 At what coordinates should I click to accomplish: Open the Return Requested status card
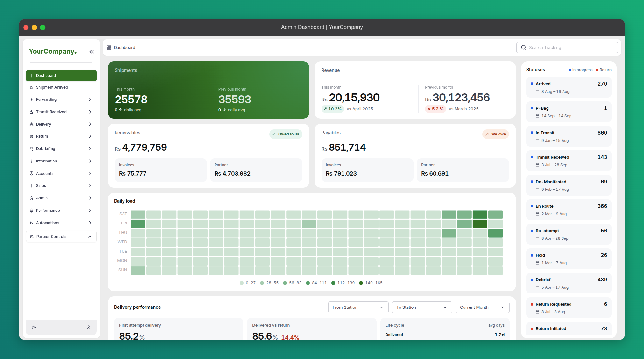pos(569,308)
